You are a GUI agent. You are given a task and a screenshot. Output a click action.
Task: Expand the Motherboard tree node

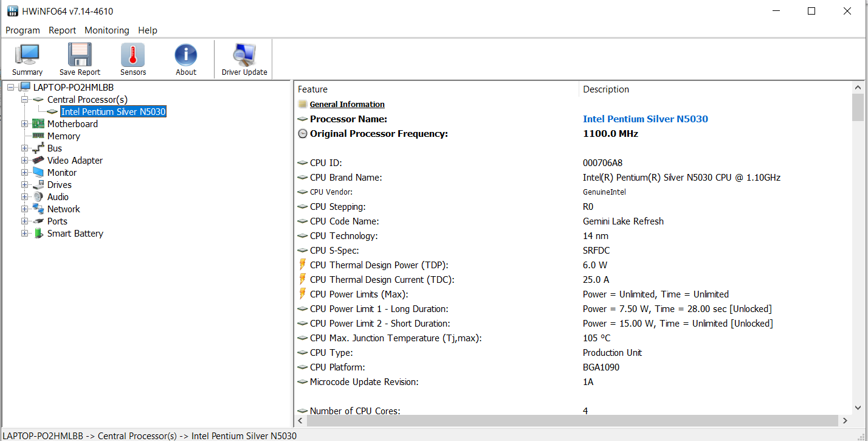[x=25, y=124]
